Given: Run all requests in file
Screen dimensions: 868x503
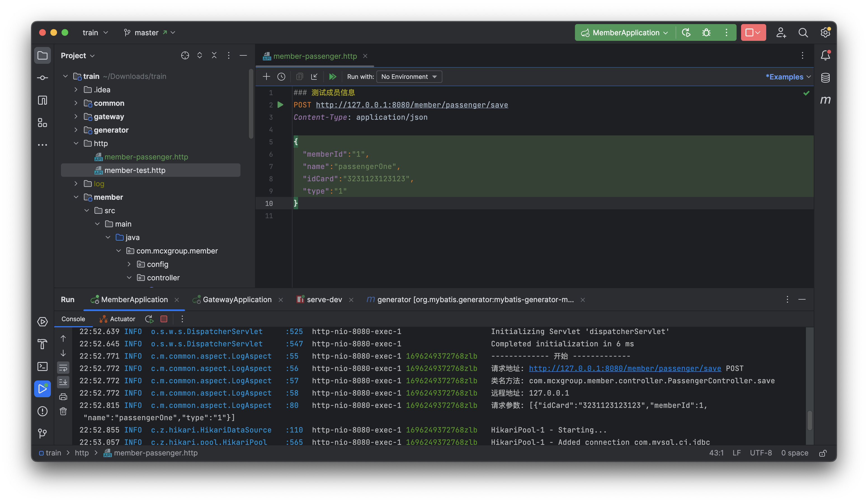Looking at the screenshot, I should (x=332, y=76).
